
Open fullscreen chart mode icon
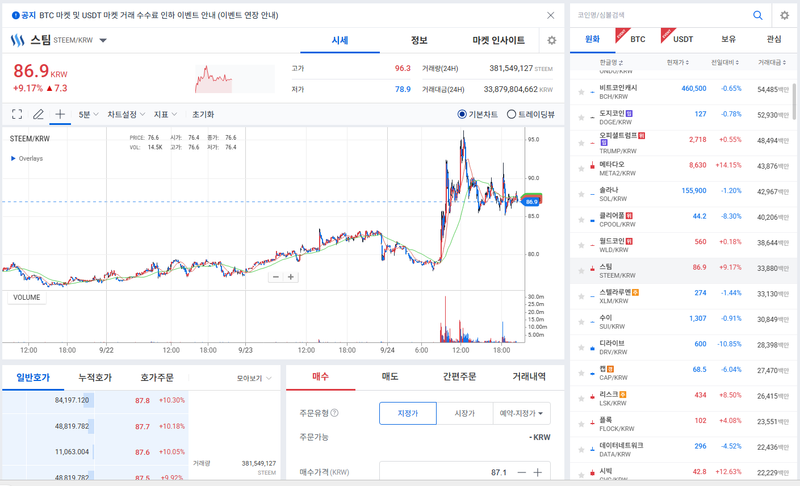tap(17, 114)
